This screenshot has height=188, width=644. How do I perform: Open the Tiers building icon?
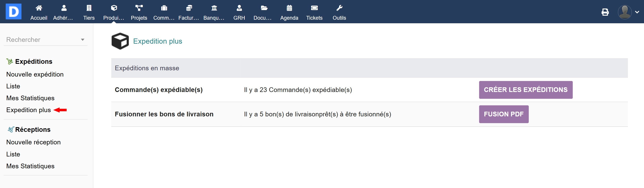coord(89,8)
